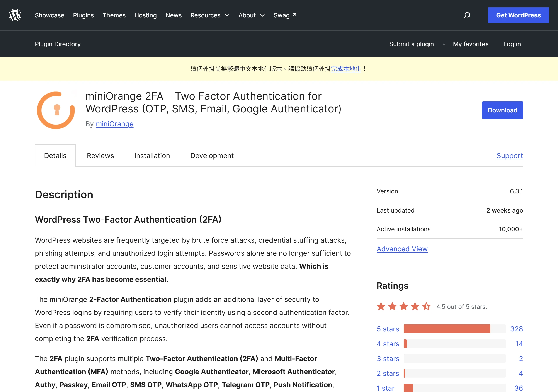The image size is (558, 392).
Task: Download the miniOrange 2FA plugin
Action: pos(502,110)
